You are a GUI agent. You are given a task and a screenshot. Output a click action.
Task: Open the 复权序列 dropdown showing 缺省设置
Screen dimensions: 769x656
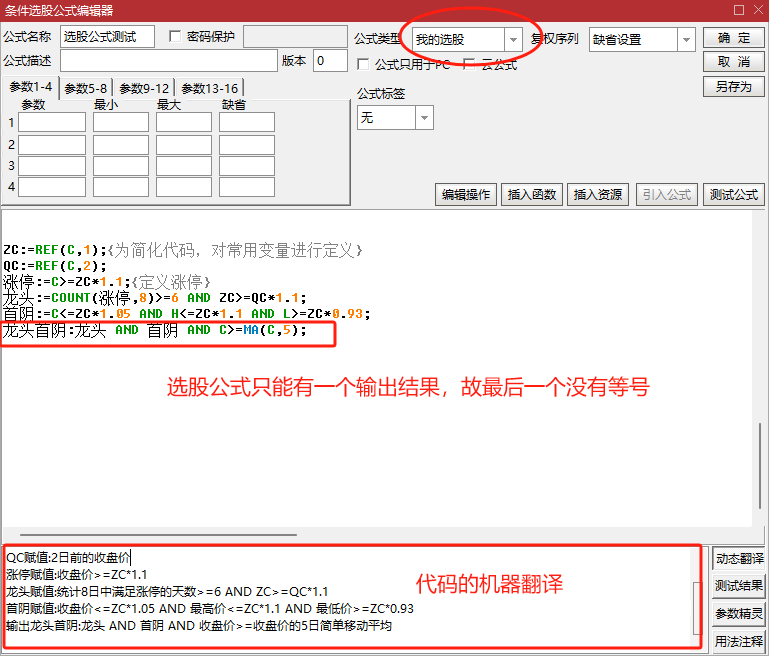[x=642, y=39]
